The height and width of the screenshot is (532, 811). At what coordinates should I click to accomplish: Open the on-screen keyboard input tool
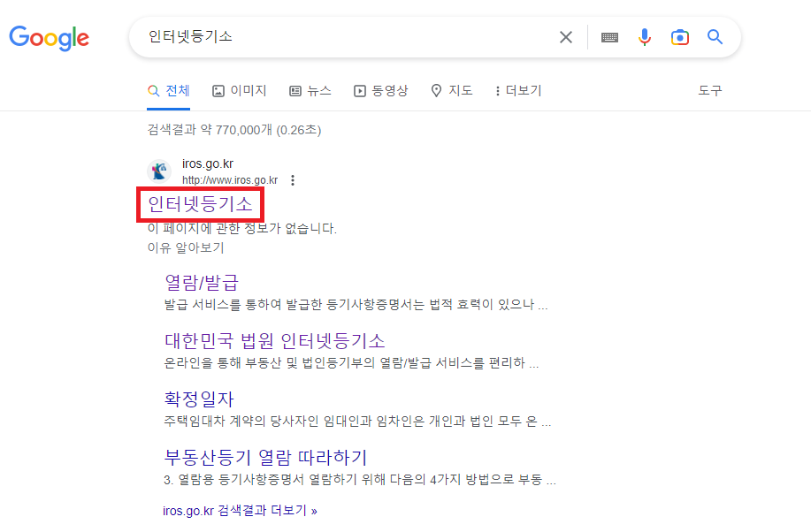(610, 37)
